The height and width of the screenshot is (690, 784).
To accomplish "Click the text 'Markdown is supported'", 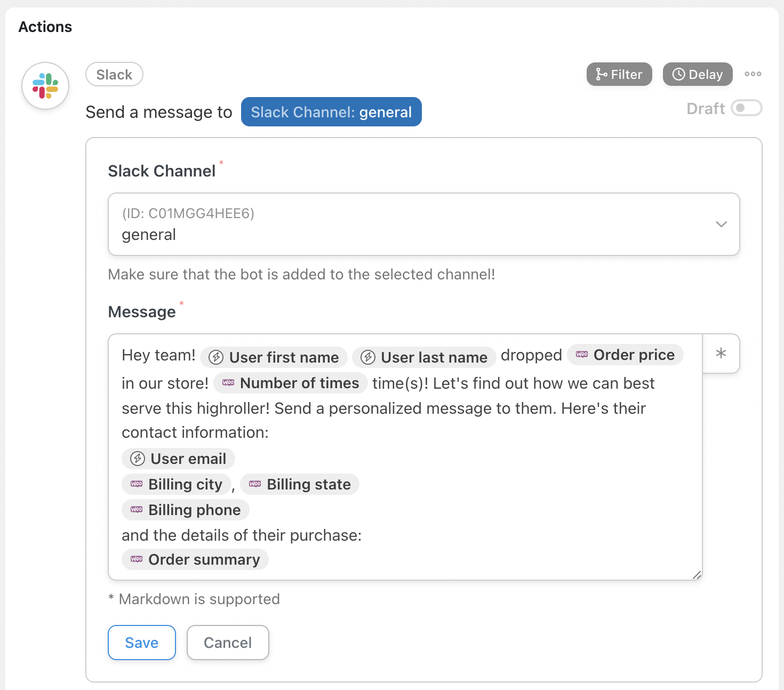I will [199, 599].
